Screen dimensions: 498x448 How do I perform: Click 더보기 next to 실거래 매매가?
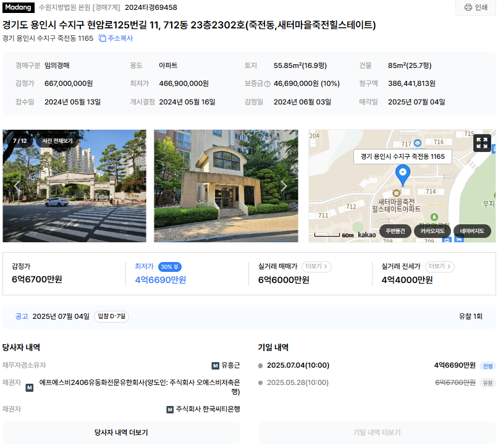point(316,266)
